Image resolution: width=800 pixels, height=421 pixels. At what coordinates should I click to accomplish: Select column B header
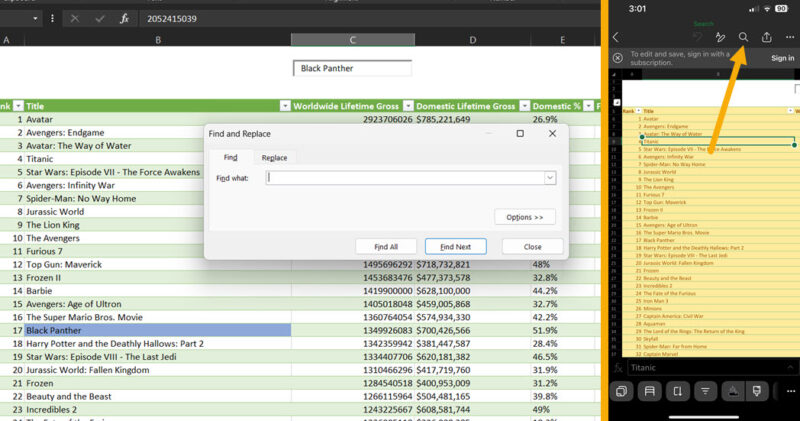point(158,40)
